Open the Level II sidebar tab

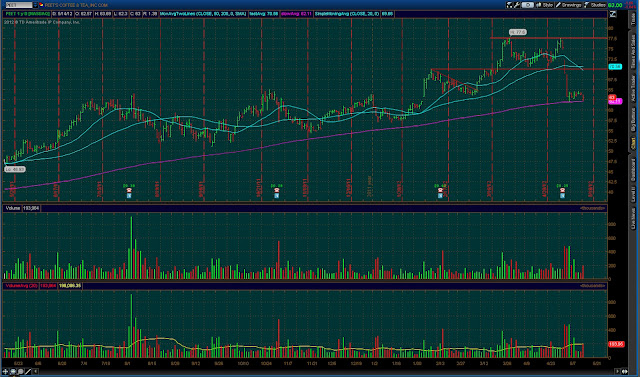click(x=633, y=194)
